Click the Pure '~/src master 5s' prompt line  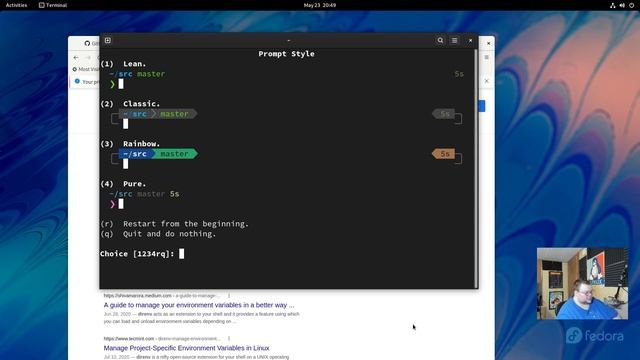pos(144,194)
